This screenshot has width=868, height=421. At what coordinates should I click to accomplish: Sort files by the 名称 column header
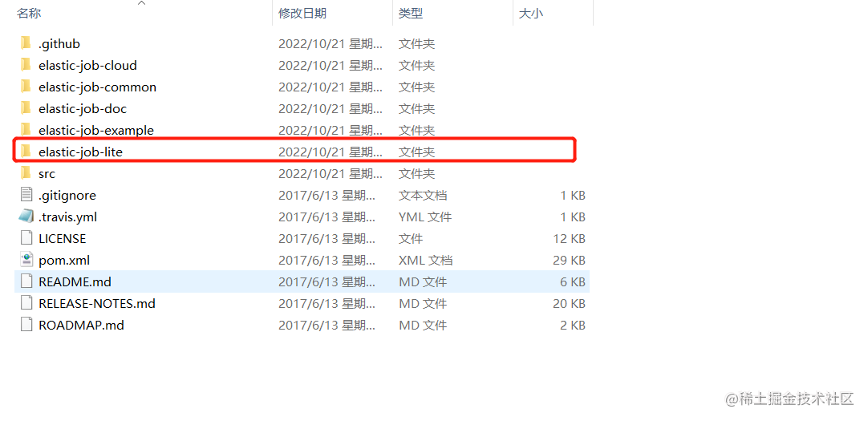(x=29, y=14)
